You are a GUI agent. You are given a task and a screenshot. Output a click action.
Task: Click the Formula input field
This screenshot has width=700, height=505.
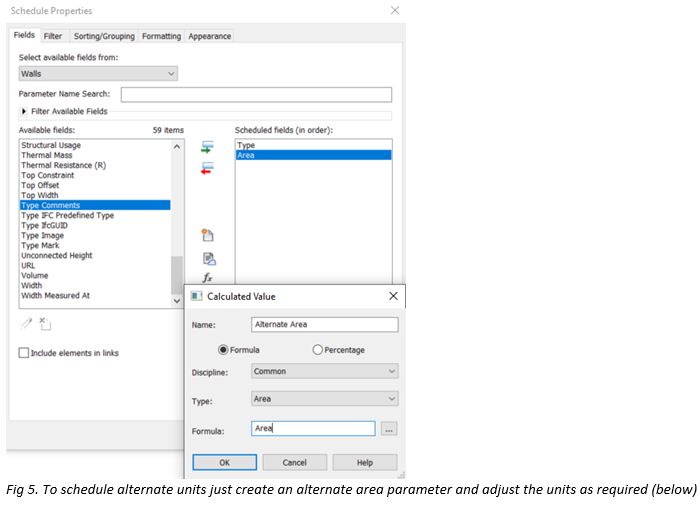313,429
